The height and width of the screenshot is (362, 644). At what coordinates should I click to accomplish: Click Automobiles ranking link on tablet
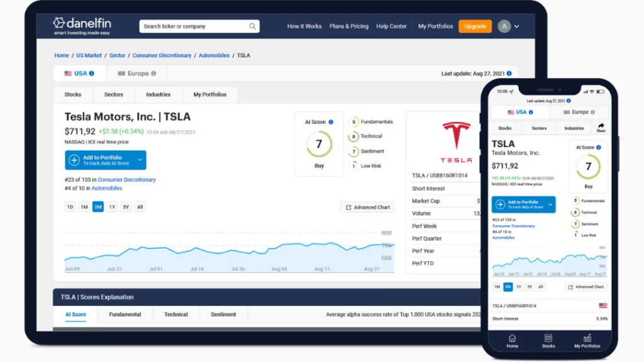pos(107,189)
